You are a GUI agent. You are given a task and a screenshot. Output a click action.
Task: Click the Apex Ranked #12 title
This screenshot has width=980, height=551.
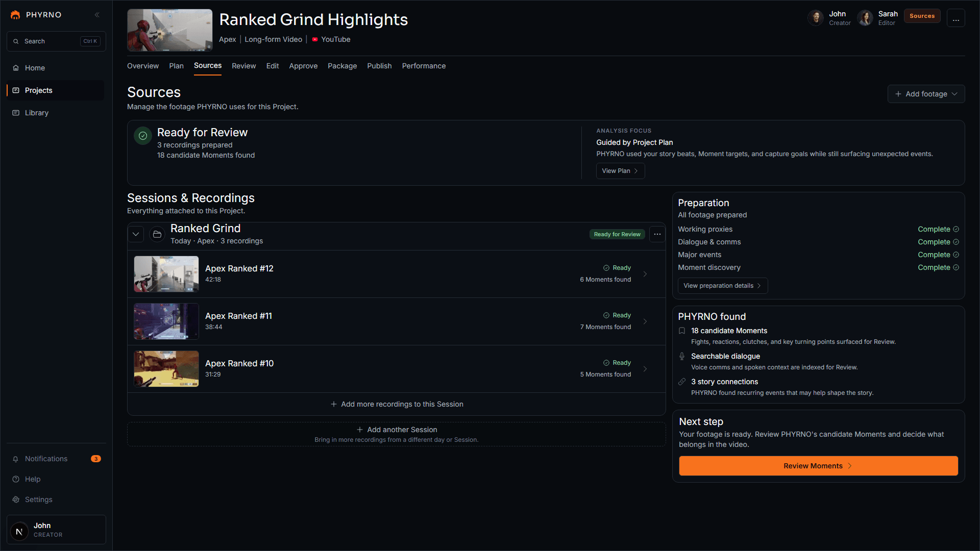[x=239, y=268]
